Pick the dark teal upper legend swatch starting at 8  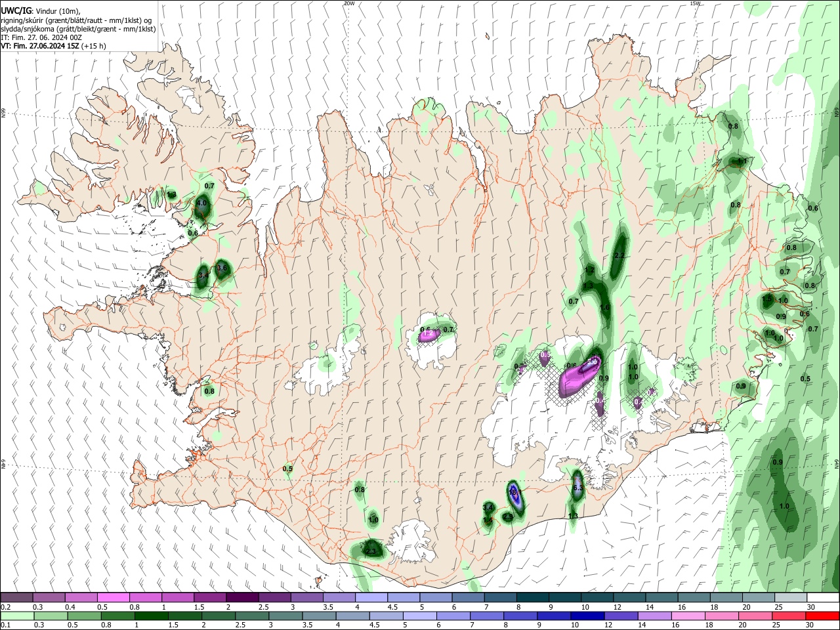coord(532,598)
